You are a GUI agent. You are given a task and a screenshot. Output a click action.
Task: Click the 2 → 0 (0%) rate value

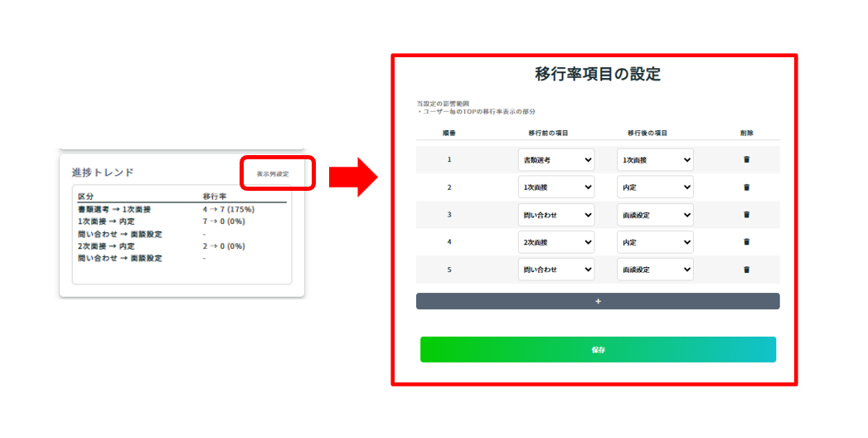224,246
